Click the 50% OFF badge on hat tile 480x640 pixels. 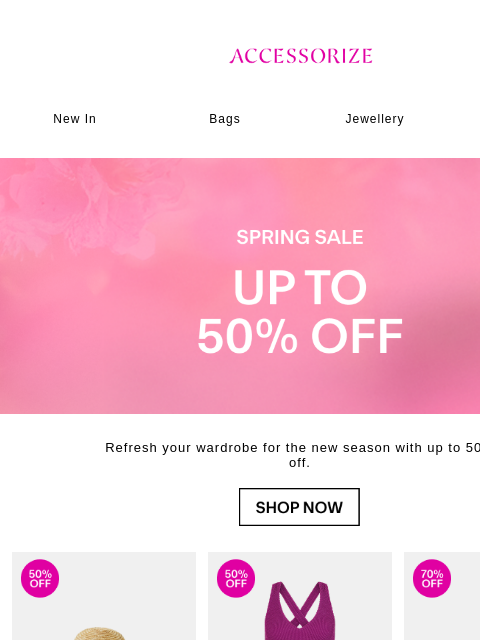coord(40,578)
